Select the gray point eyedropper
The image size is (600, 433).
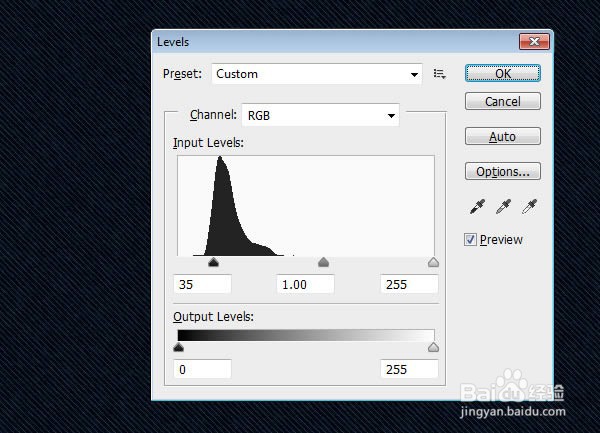503,207
